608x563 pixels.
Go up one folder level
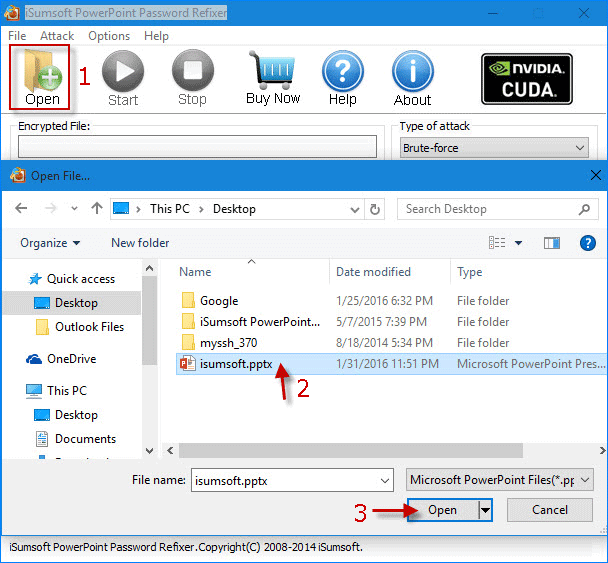click(x=97, y=209)
